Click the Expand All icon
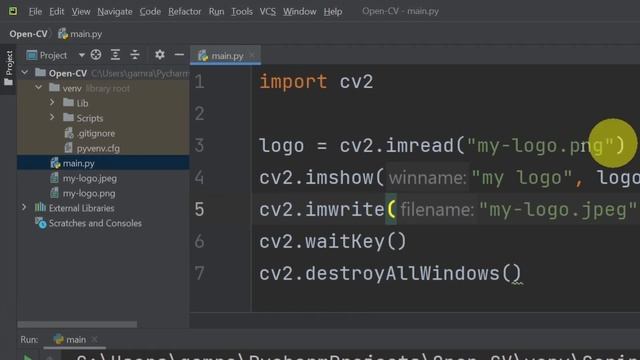The width and height of the screenshot is (640, 360). pos(116,55)
